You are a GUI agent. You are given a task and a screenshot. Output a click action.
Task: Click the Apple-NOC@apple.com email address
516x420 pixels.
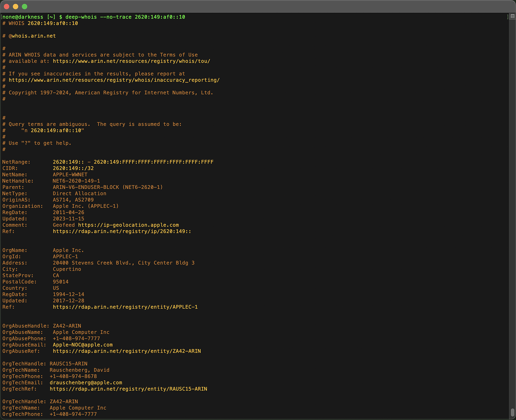pyautogui.click(x=82, y=345)
